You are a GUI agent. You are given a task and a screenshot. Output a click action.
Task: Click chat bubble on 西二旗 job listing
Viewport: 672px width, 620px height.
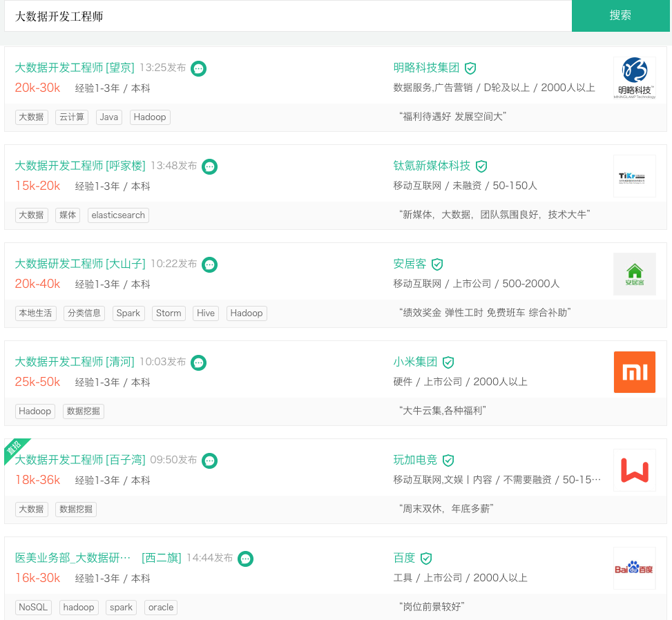(x=245, y=559)
